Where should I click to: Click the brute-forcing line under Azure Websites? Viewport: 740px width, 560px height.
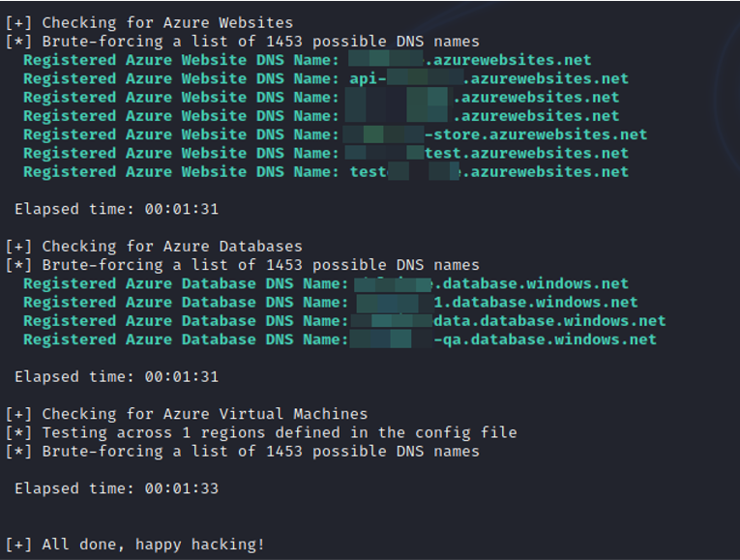pyautogui.click(x=243, y=41)
